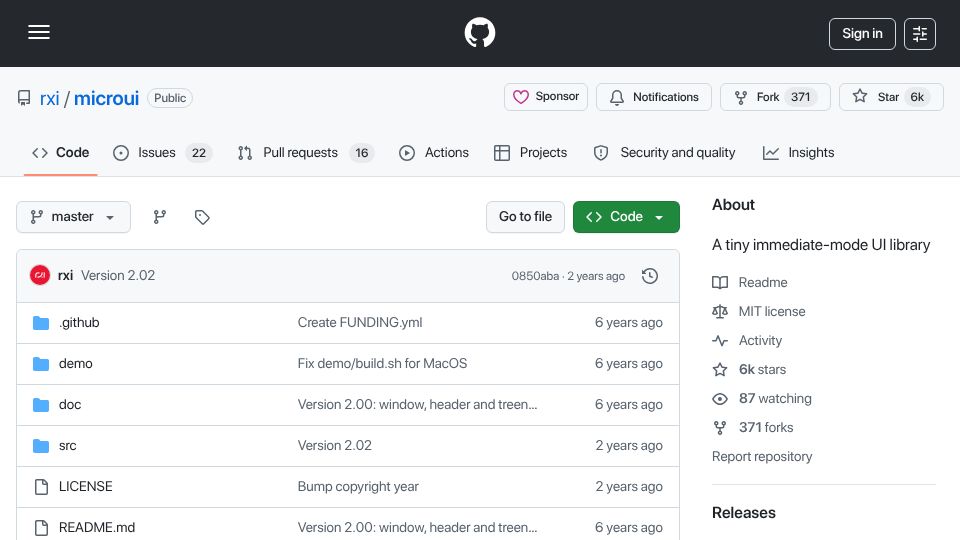Open Security and quality tab
This screenshot has height=540, width=960.
(x=664, y=152)
